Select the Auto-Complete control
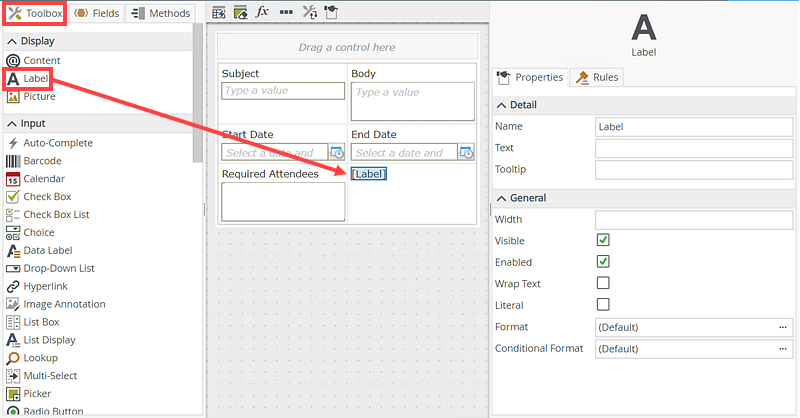Image resolution: width=800 pixels, height=418 pixels. (x=57, y=143)
